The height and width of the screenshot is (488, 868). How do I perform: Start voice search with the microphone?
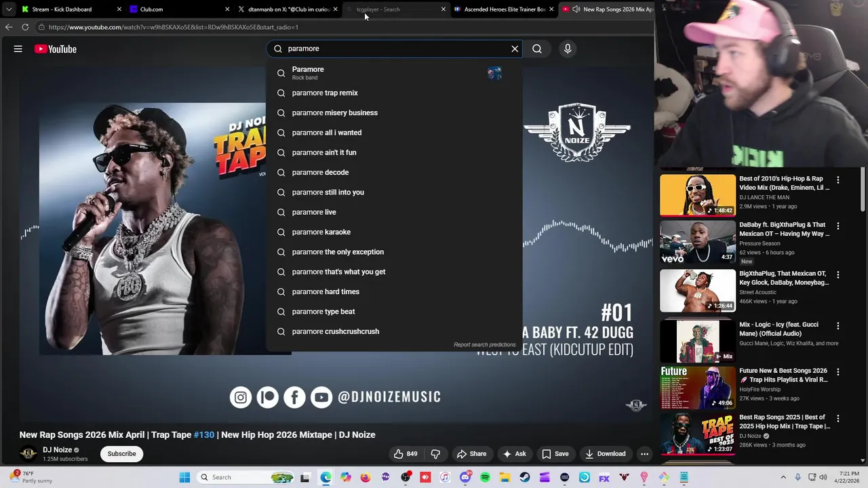568,49
